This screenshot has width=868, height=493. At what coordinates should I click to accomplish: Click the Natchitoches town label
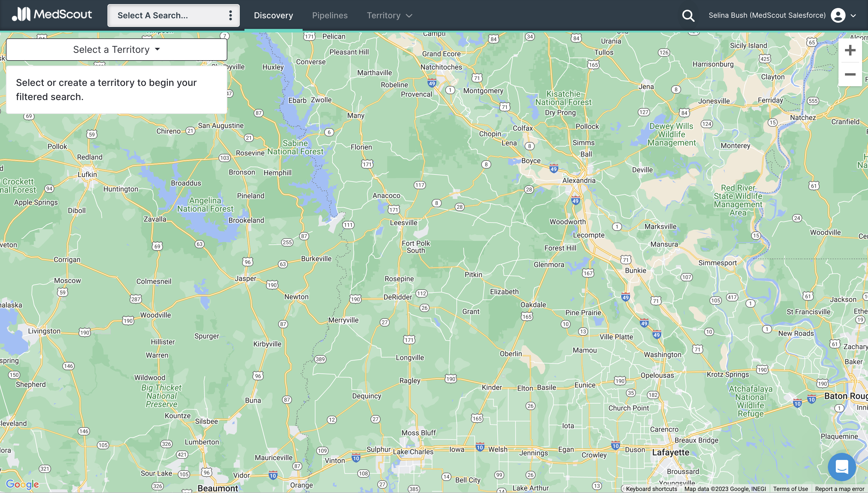441,67
